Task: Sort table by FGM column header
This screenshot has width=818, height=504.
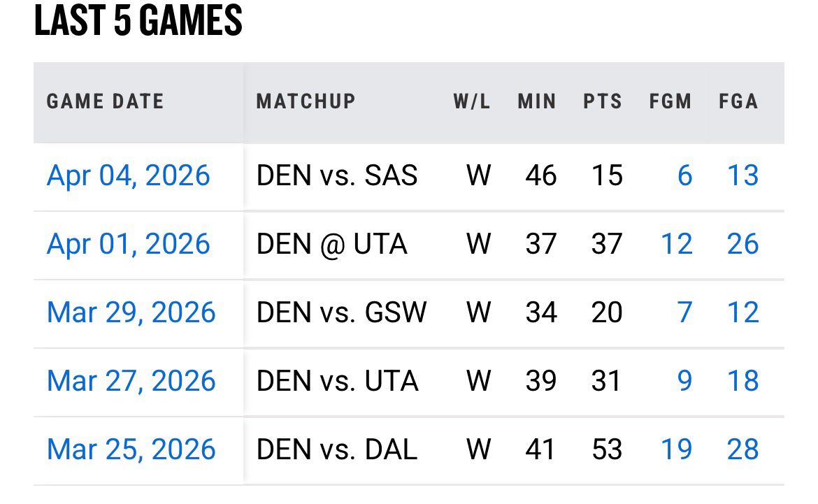Action: coord(670,101)
